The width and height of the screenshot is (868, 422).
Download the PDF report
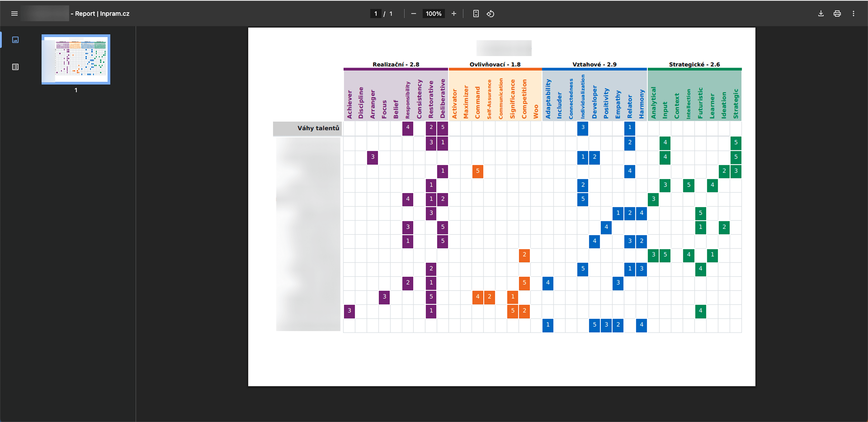coord(821,14)
